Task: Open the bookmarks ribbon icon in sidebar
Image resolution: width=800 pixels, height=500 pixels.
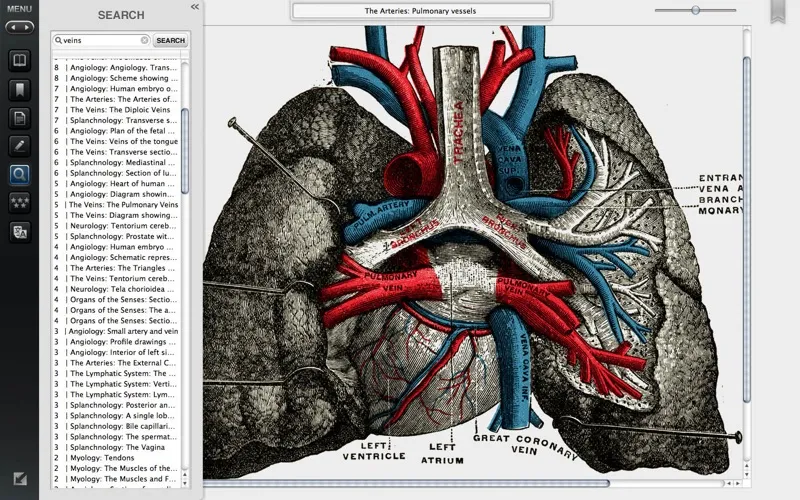Action: (x=19, y=90)
